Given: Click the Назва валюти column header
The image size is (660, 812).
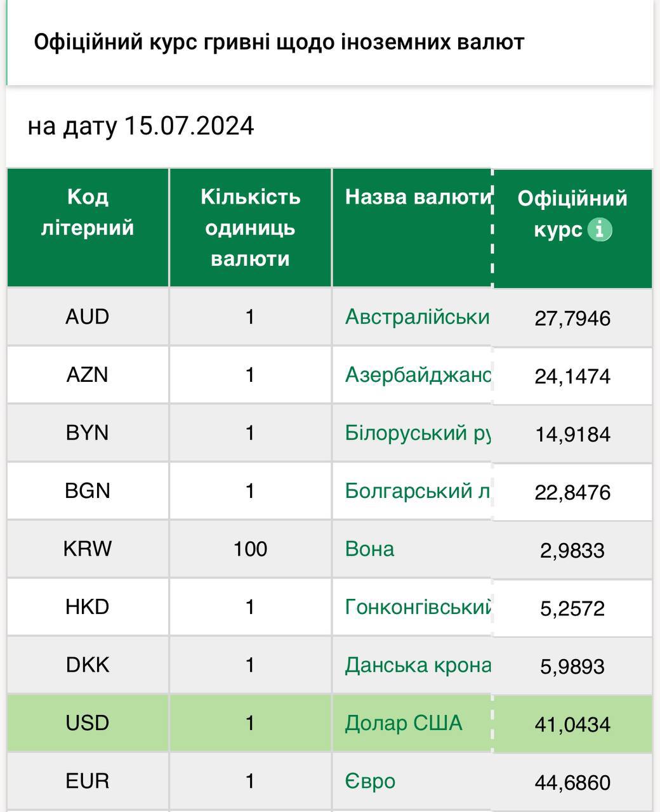Looking at the screenshot, I should click(x=418, y=197).
